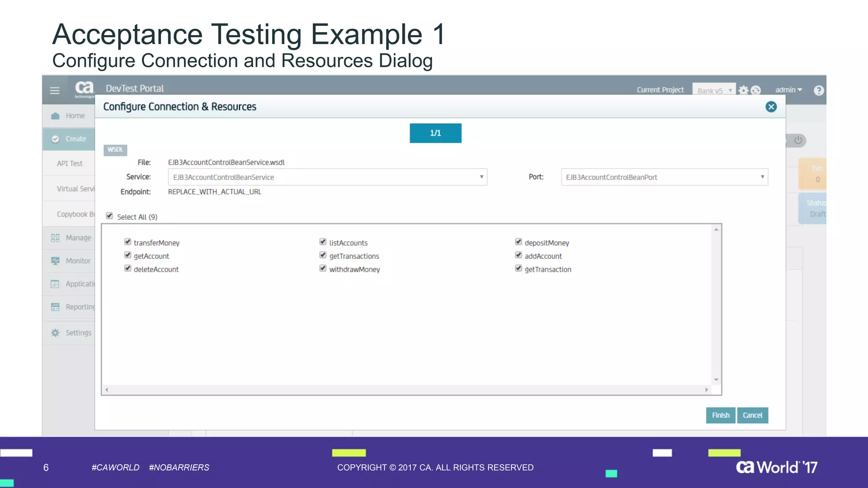This screenshot has height=488, width=868.
Task: Select the Create menu item
Action: click(69, 139)
